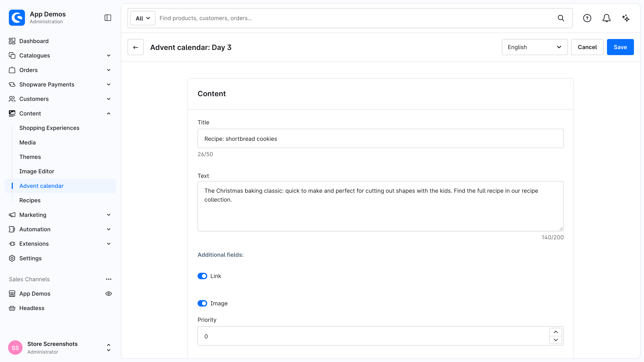Click the search magnifier icon

tap(561, 18)
